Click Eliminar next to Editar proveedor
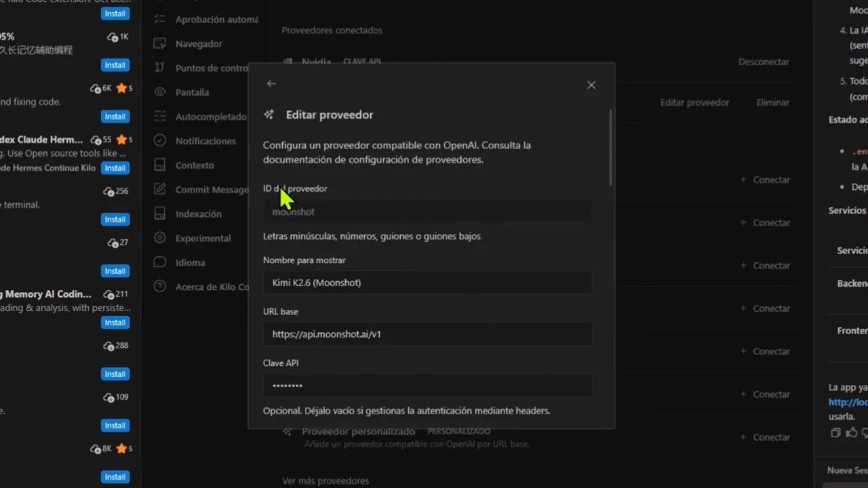 coord(773,102)
